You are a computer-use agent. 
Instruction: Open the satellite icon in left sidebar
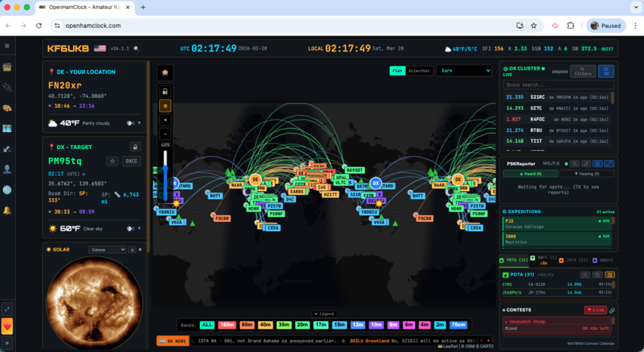pyautogui.click(x=8, y=148)
